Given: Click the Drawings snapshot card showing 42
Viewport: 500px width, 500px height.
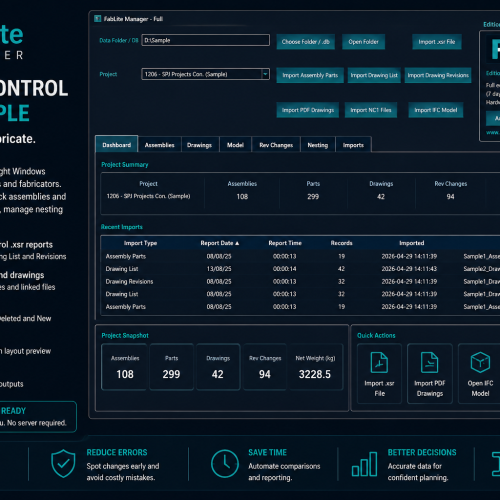Looking at the screenshot, I should click(218, 367).
